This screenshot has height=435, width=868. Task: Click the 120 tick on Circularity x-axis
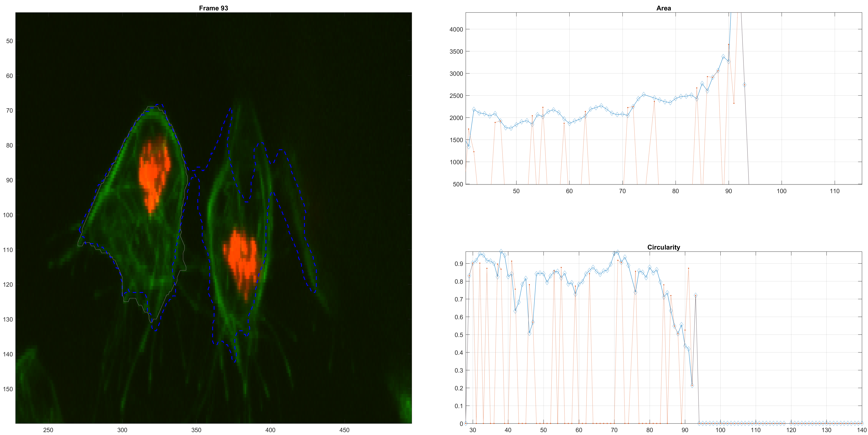[791, 430]
